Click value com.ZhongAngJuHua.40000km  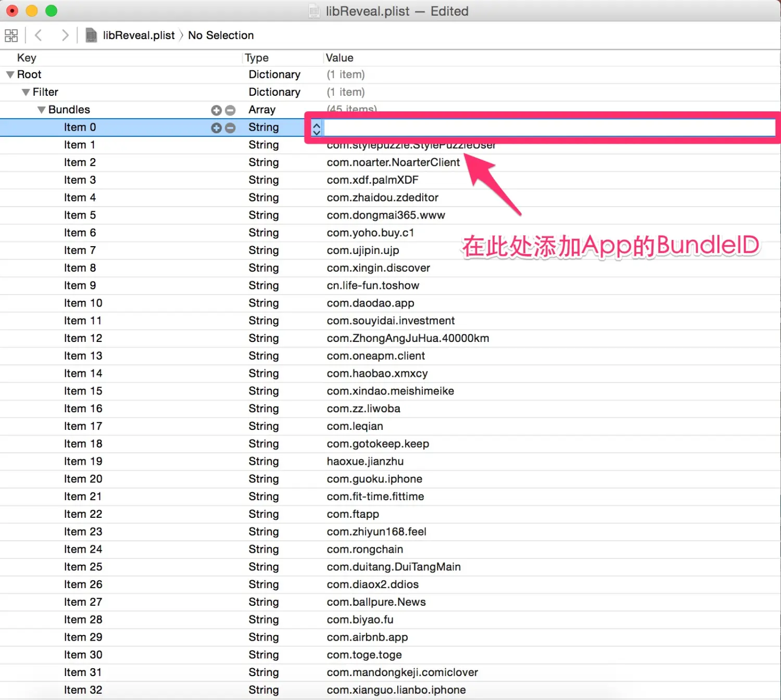pyautogui.click(x=408, y=338)
